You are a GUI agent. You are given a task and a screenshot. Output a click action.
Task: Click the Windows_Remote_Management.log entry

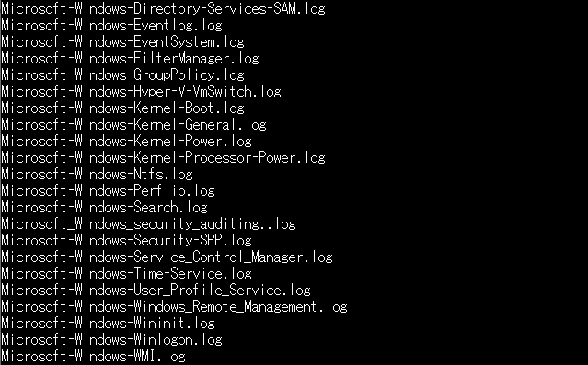point(174,306)
